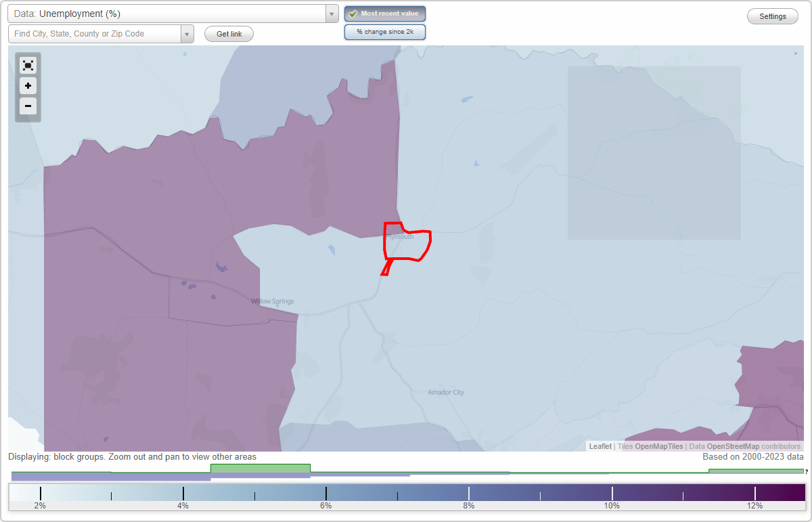Click the zoom-out (−) map control
The image size is (812, 522).
pyautogui.click(x=28, y=106)
